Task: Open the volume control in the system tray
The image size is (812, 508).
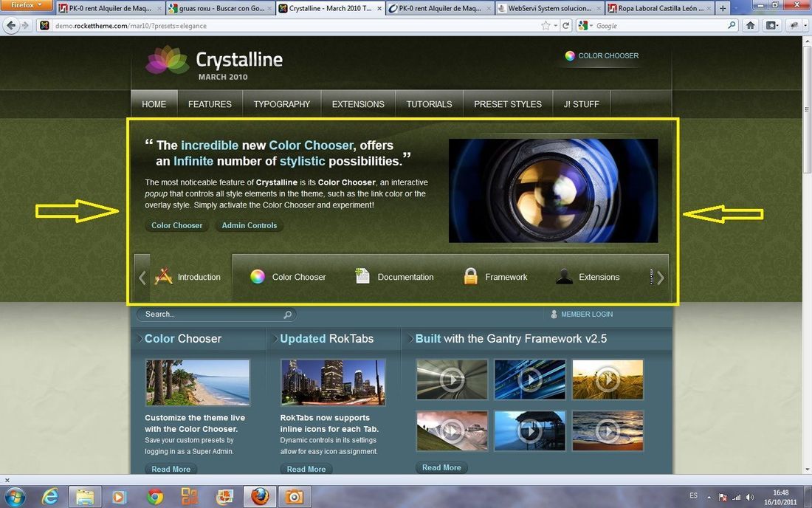Action: (749, 497)
